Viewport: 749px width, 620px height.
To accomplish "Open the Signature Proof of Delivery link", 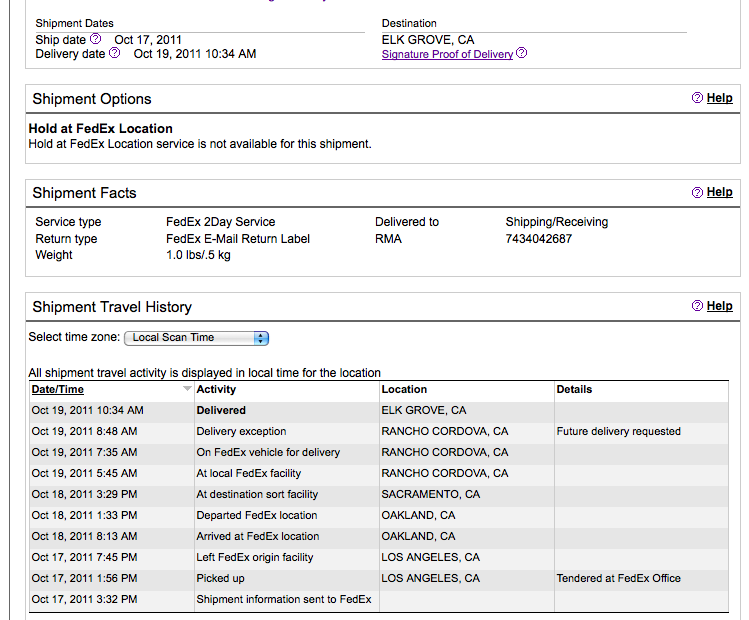I will point(447,54).
